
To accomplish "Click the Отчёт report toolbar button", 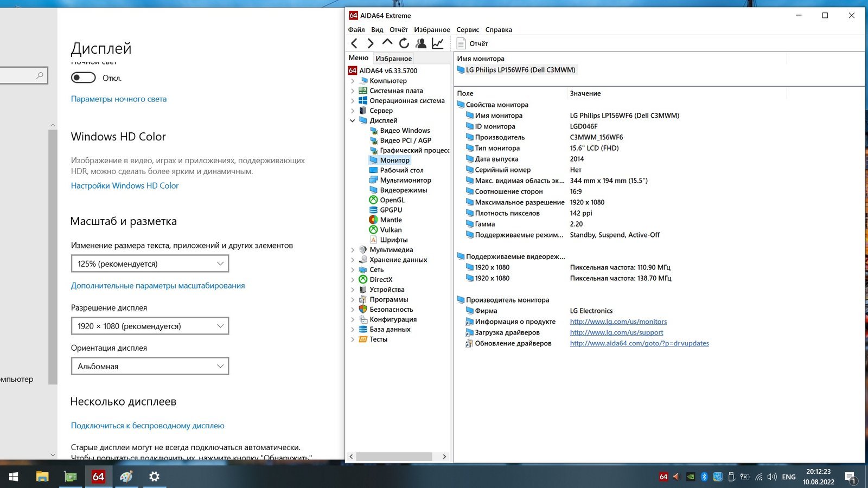I will pyautogui.click(x=473, y=43).
